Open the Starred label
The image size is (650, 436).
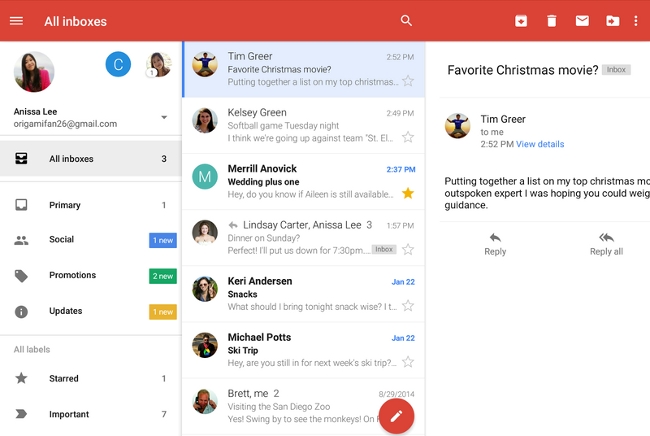[x=64, y=379]
